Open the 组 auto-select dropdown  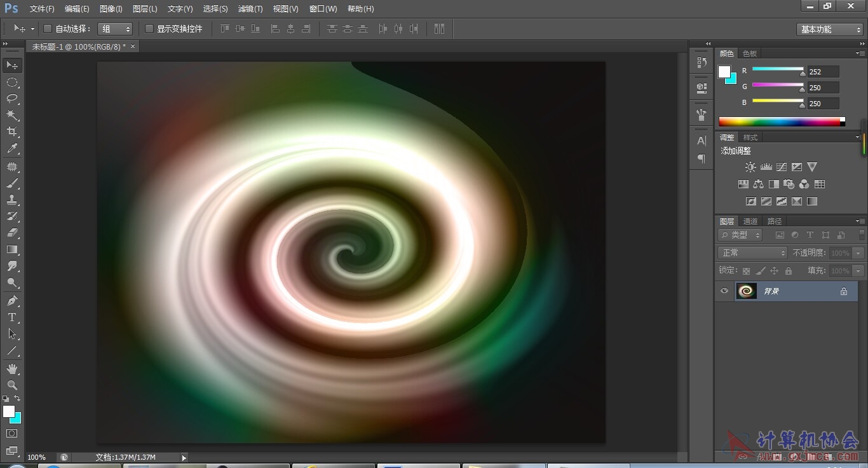[x=116, y=29]
